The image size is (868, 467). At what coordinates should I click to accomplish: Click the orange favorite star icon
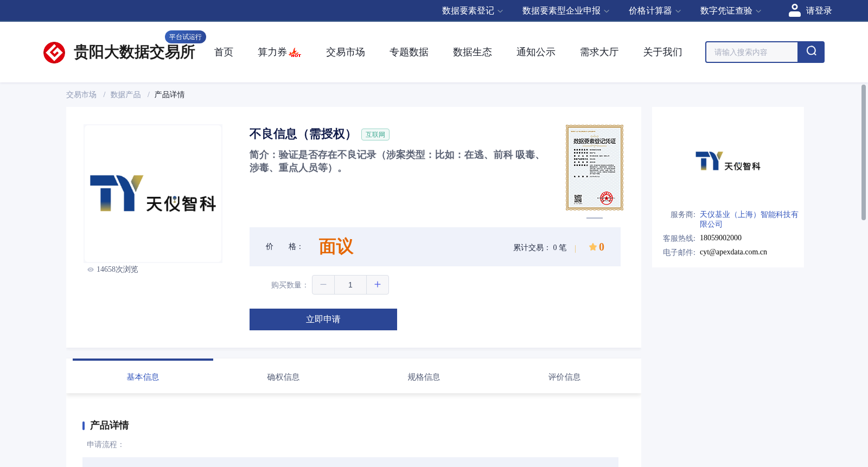(x=593, y=247)
